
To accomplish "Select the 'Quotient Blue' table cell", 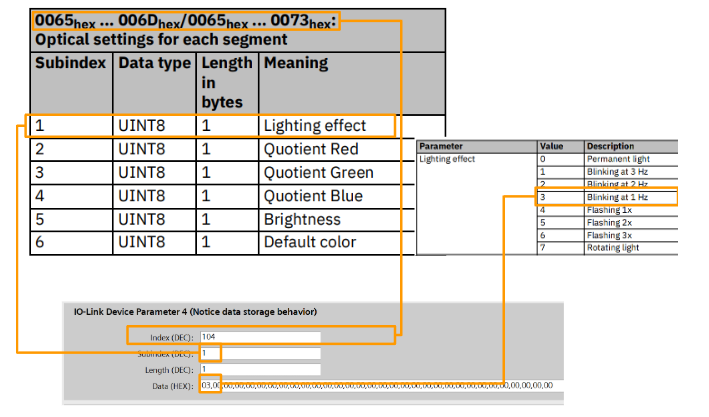I will tap(312, 196).
